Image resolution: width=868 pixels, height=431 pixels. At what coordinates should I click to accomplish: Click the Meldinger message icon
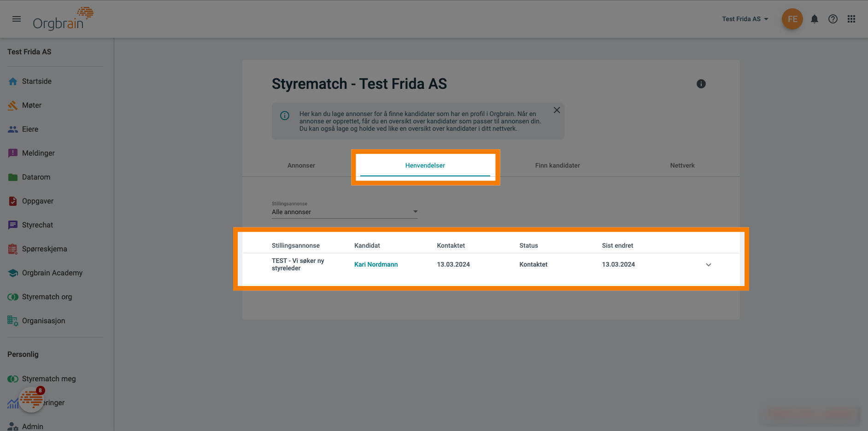click(x=13, y=153)
